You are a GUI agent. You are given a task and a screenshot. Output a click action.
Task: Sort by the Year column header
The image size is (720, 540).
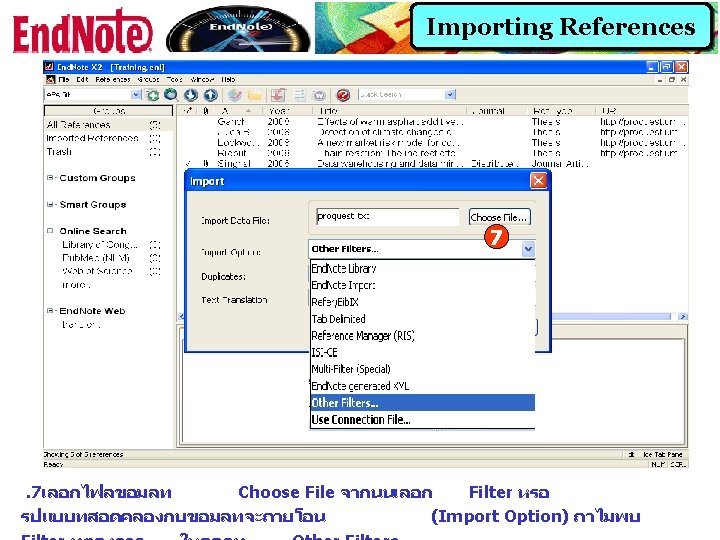point(287,111)
